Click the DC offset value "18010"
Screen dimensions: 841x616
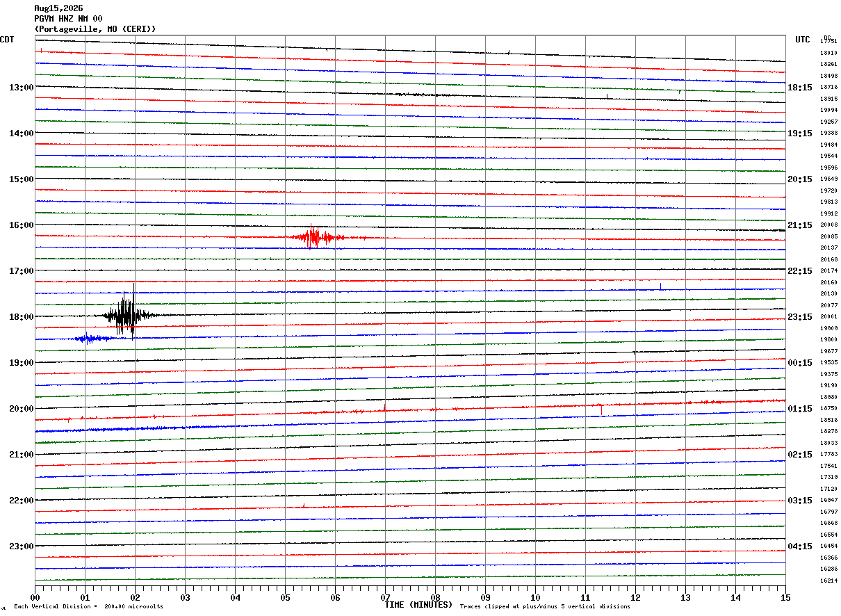coord(828,53)
